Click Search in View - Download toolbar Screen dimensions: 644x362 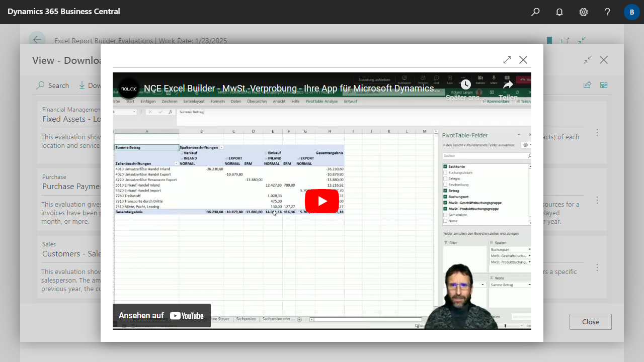coord(53,85)
